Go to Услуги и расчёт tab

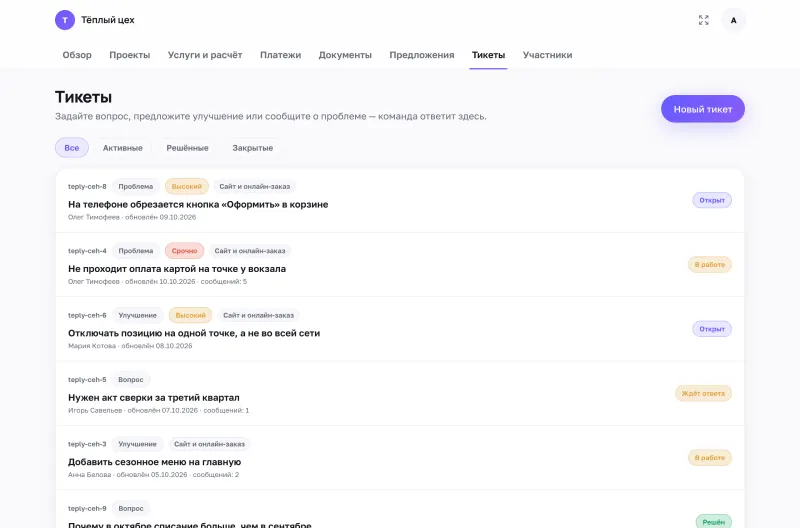coord(205,55)
